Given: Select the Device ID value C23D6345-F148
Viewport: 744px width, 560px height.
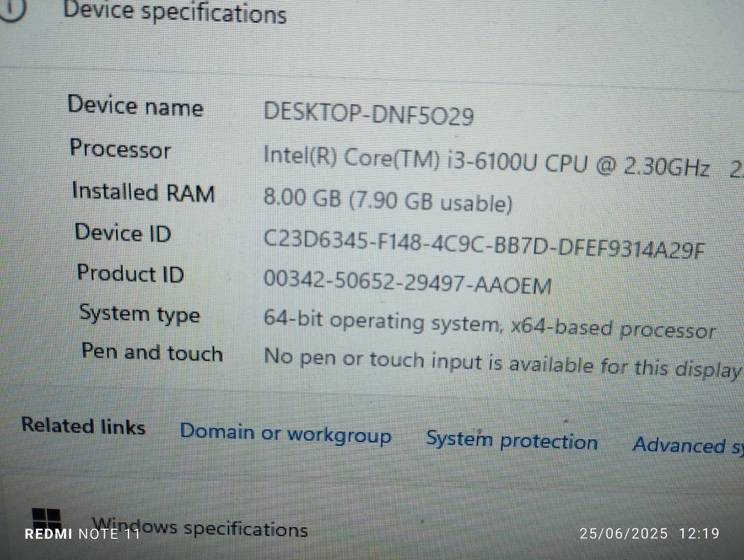Looking at the screenshot, I should (x=484, y=244).
